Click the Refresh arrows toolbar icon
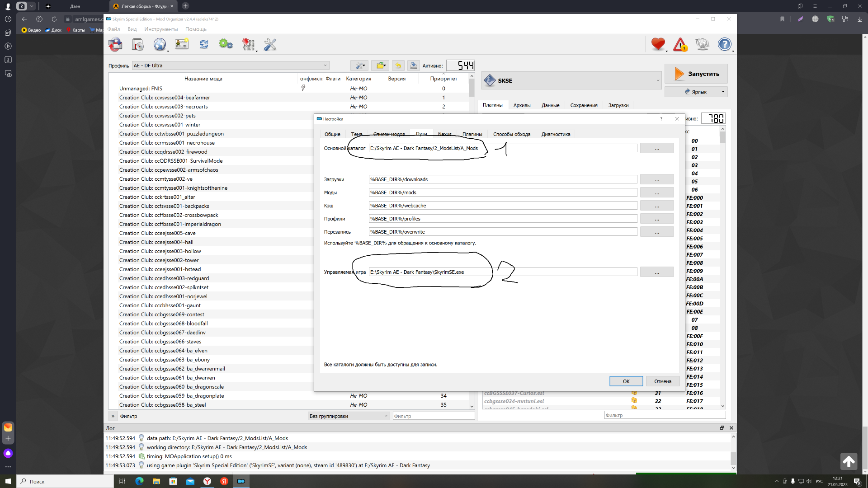This screenshot has width=868, height=488. click(204, 44)
